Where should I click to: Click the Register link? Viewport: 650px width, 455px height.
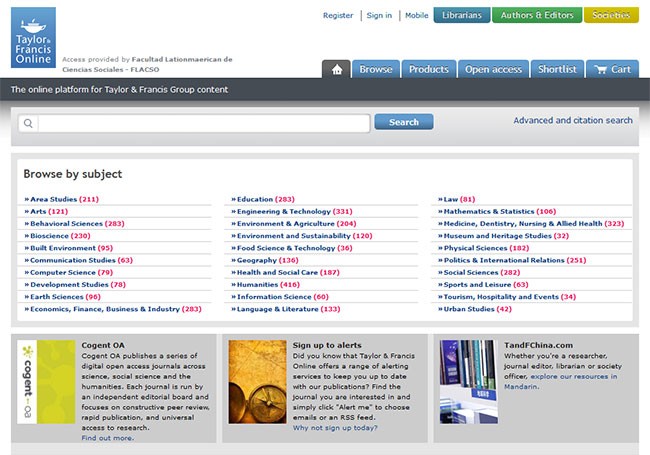click(338, 15)
